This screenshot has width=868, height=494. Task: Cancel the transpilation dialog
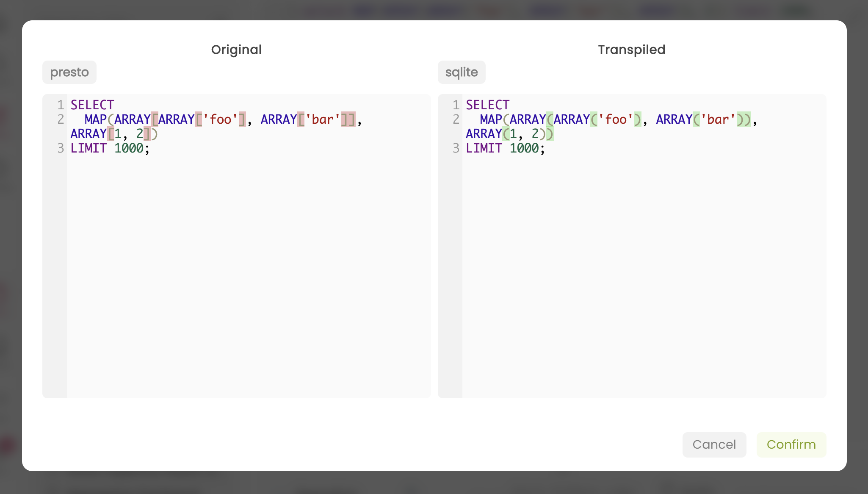click(714, 444)
